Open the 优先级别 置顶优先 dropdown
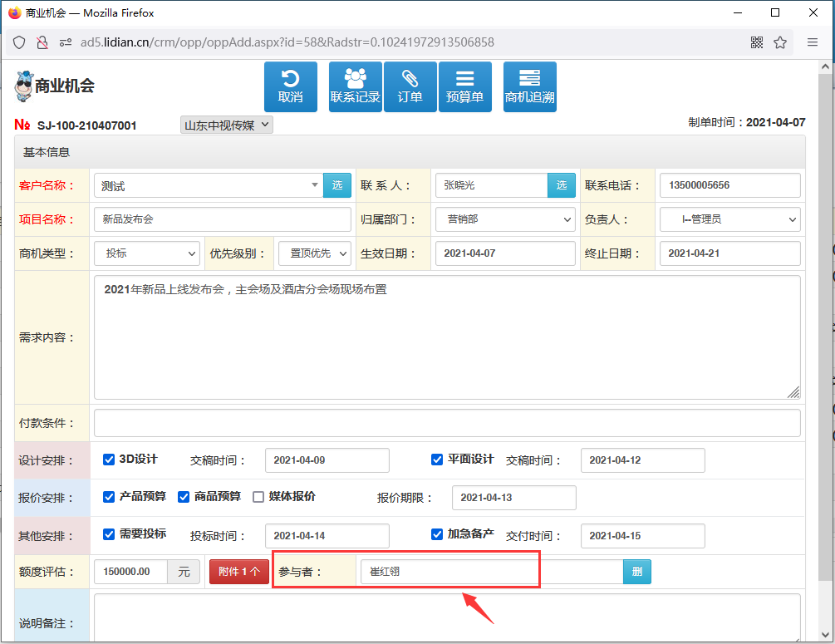Image resolution: width=835 pixels, height=644 pixels. (315, 253)
